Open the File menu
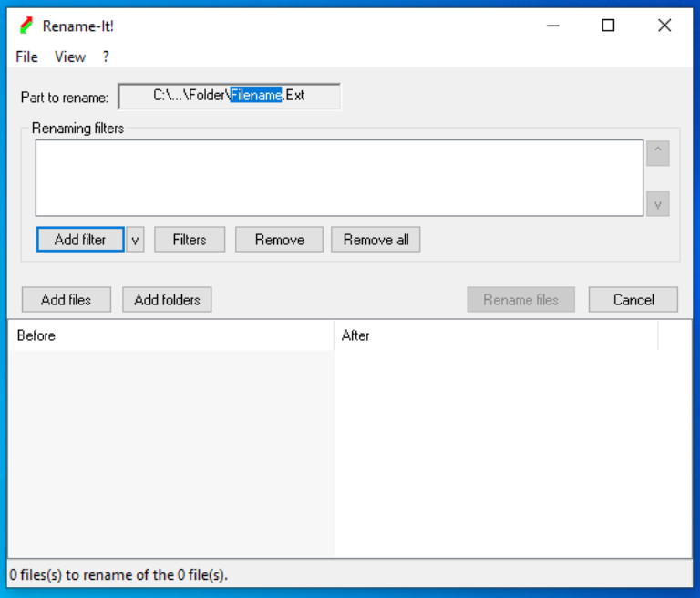The height and width of the screenshot is (598, 700). (26, 57)
